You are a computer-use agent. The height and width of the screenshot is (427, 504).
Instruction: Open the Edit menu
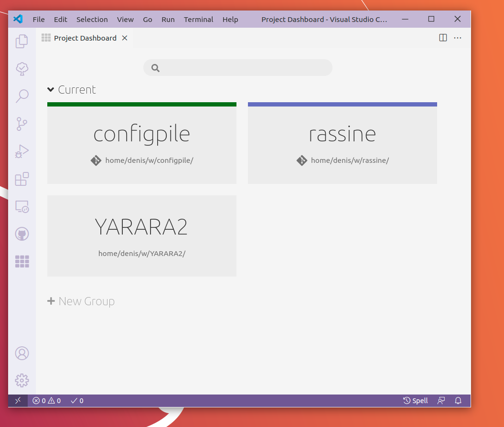tap(60, 19)
